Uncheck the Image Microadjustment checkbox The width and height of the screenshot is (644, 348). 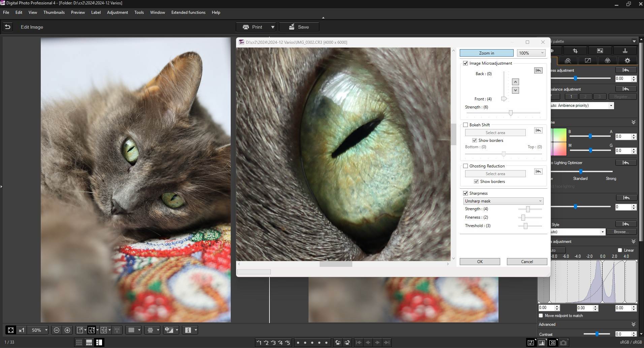(465, 63)
